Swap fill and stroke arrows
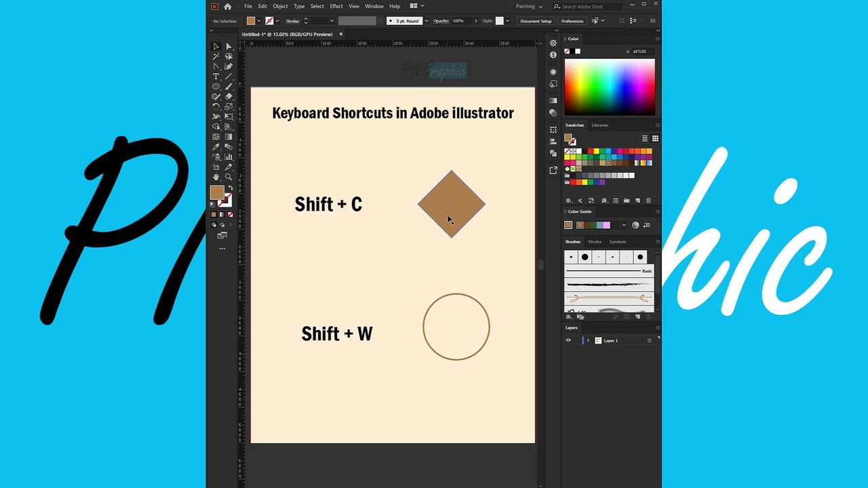This screenshot has width=868, height=488. [230, 188]
